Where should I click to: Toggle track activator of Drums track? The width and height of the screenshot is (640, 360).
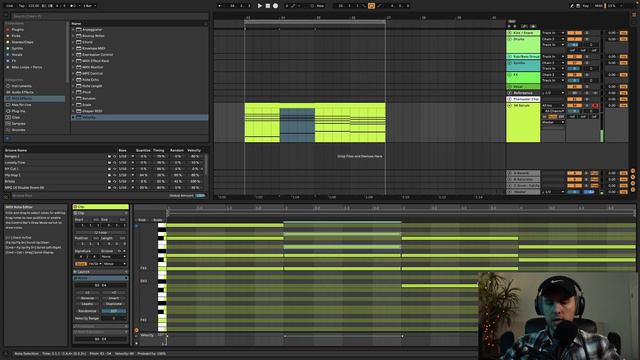click(574, 39)
